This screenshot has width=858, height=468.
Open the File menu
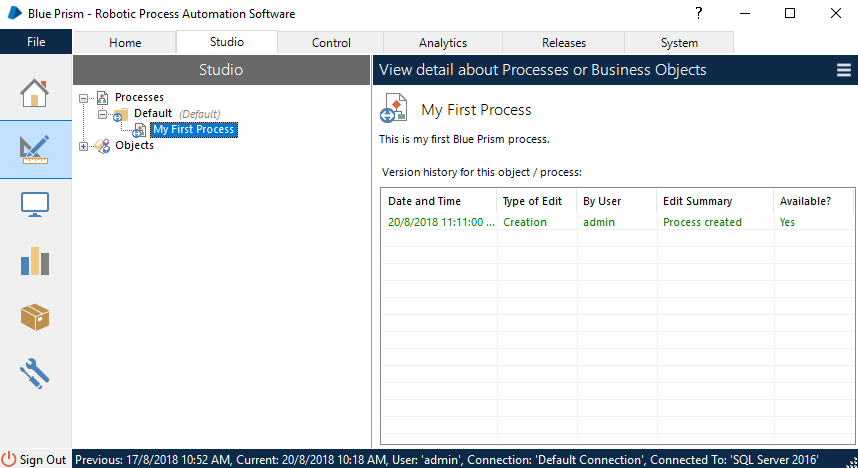[x=36, y=42]
